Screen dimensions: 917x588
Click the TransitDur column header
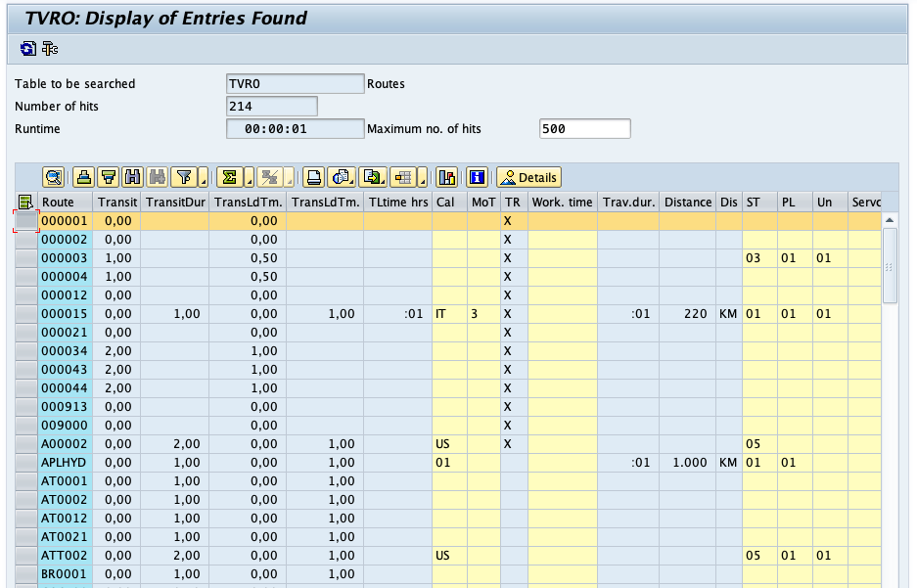(175, 203)
